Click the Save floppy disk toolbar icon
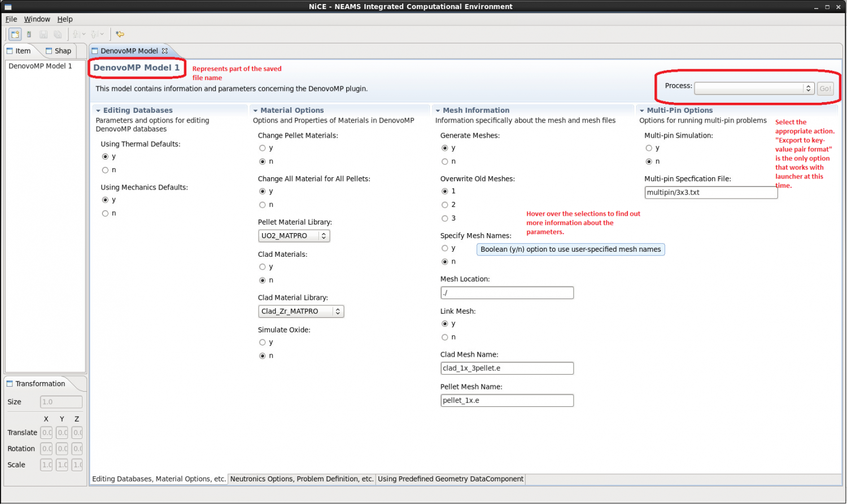The image size is (847, 504). 43,34
